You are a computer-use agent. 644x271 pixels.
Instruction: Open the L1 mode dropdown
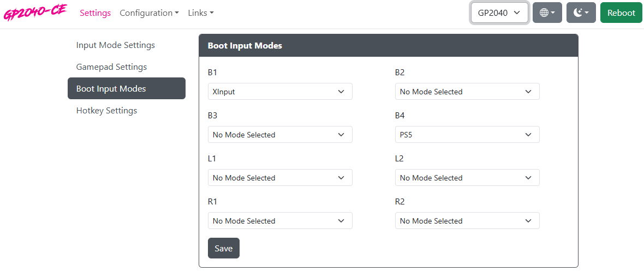[x=280, y=178]
